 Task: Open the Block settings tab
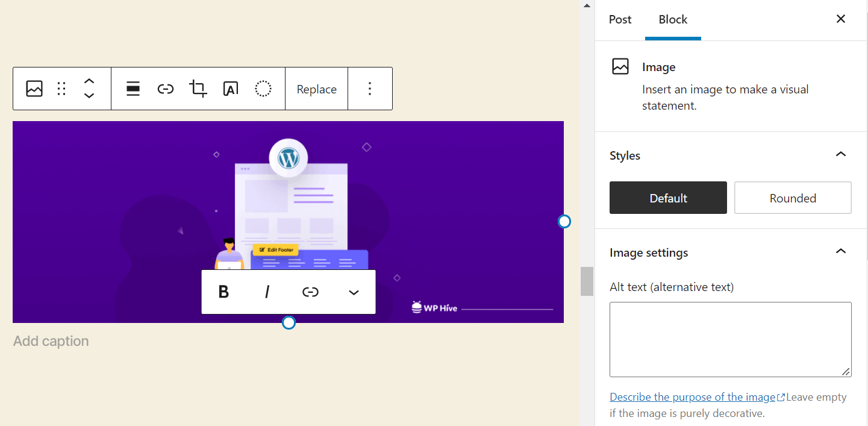pyautogui.click(x=673, y=19)
